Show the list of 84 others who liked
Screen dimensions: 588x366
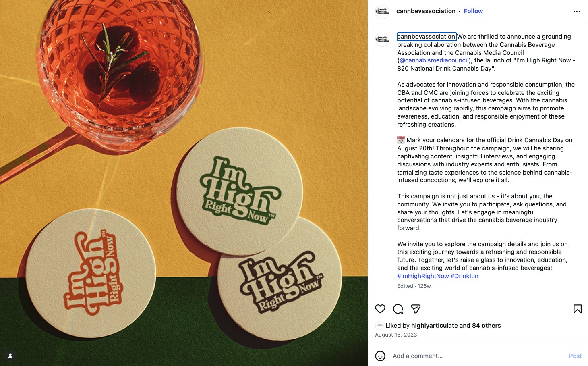[x=486, y=326]
